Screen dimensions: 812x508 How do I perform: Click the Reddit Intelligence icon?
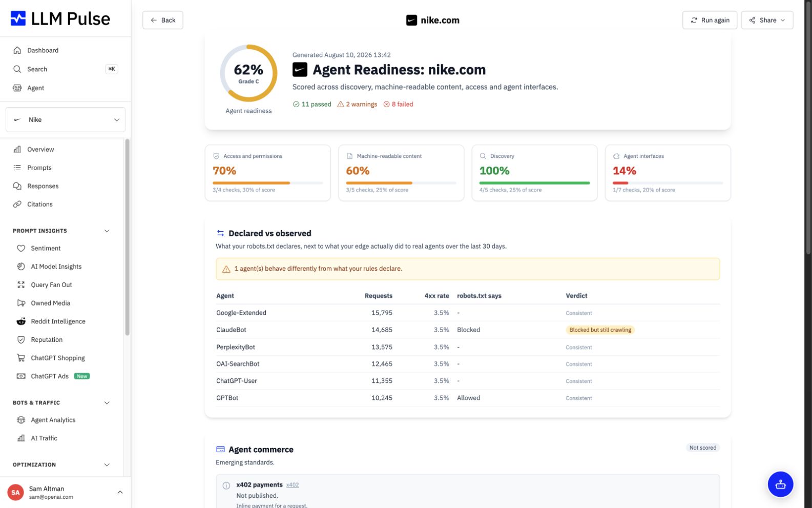(21, 321)
